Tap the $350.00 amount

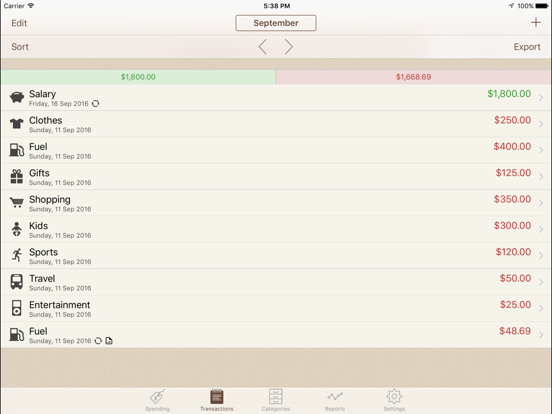pos(512,199)
